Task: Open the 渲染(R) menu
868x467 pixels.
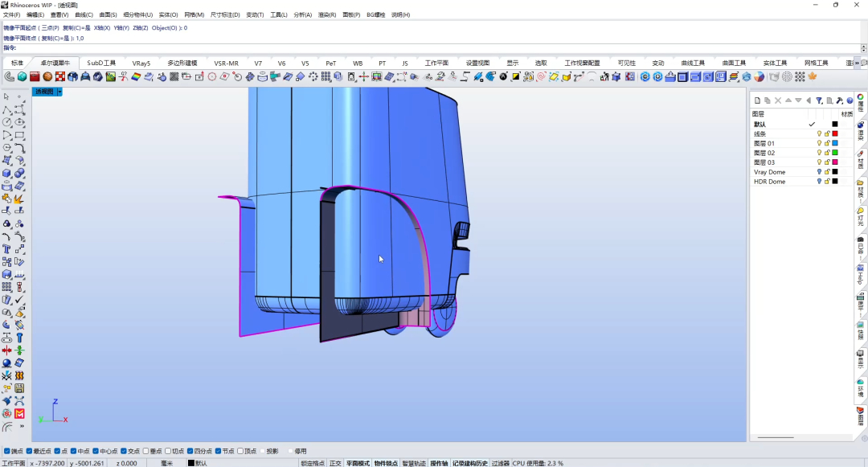Action: (326, 15)
